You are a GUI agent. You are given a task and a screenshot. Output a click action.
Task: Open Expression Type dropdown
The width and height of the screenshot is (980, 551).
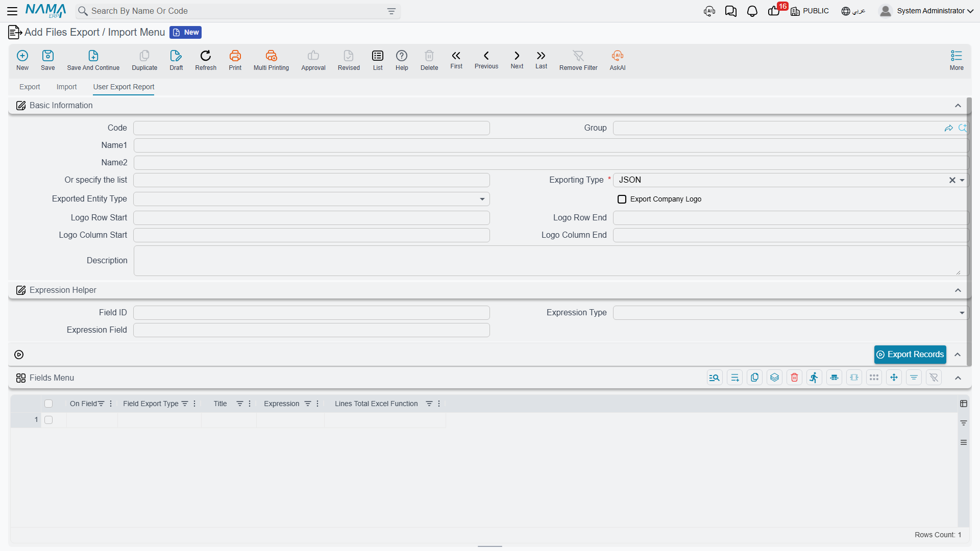click(962, 313)
